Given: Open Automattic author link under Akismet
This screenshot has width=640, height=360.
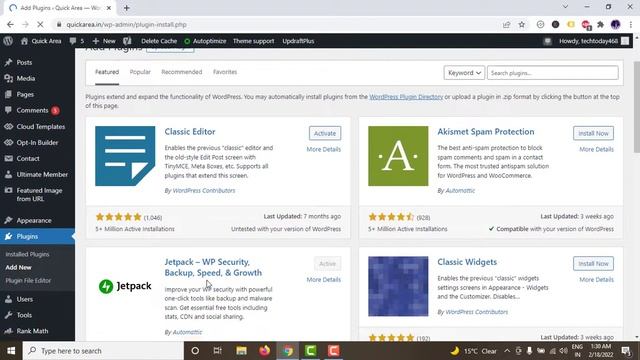Looking at the screenshot, I should pos(460,191).
